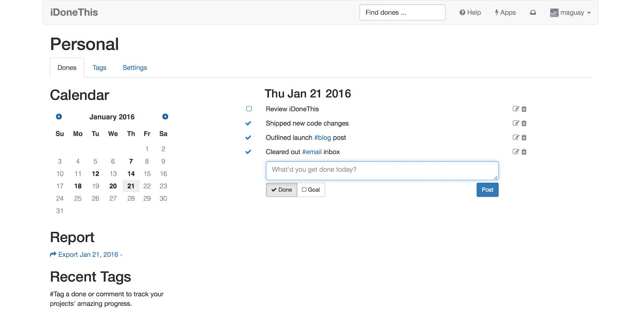Viewport: 644px width, 313px height.
Task: Click the iDoneThis logo link
Action: coord(74,12)
